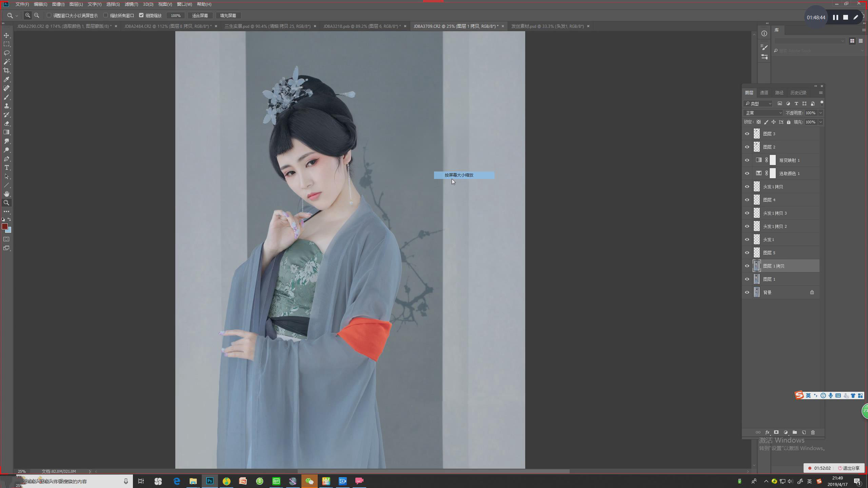Toggle Quick Mask mode
This screenshot has width=868, height=488.
coord(6,239)
